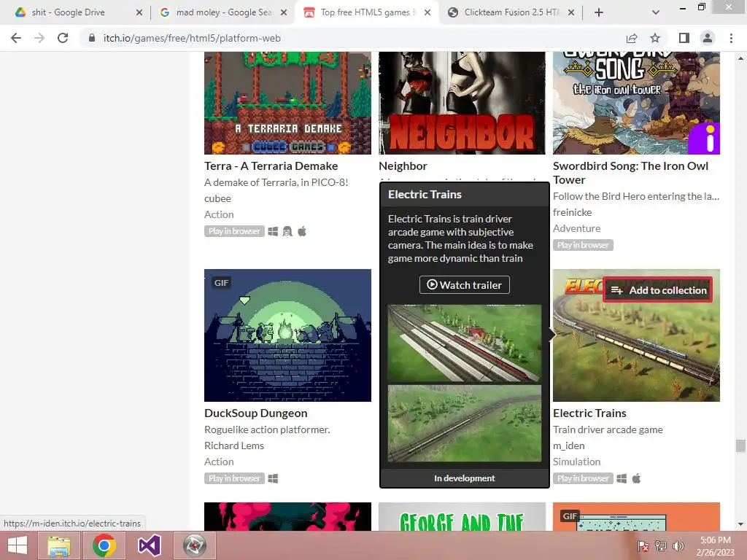Click Play in browser tag under Swordbird Song
Screen dimensions: 747x560
coord(583,245)
